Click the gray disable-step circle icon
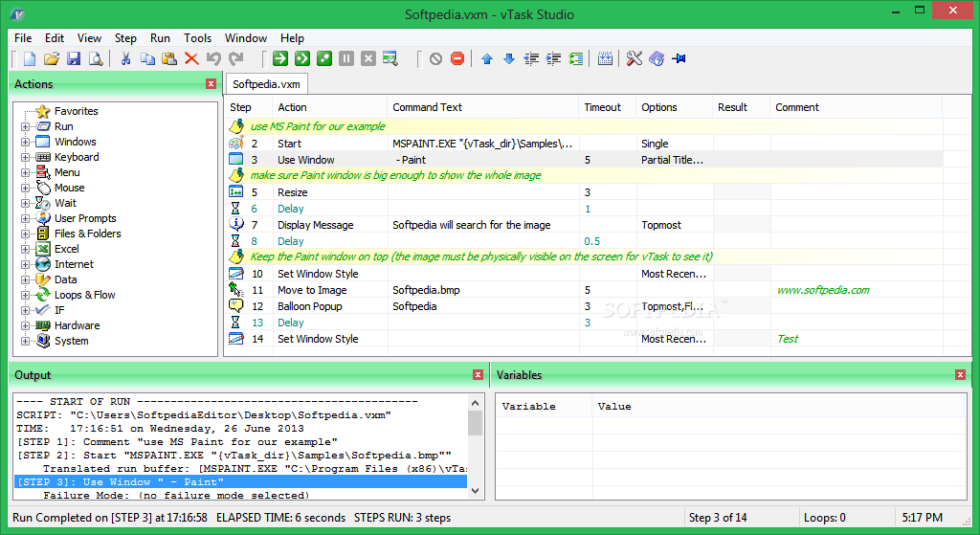 click(435, 58)
